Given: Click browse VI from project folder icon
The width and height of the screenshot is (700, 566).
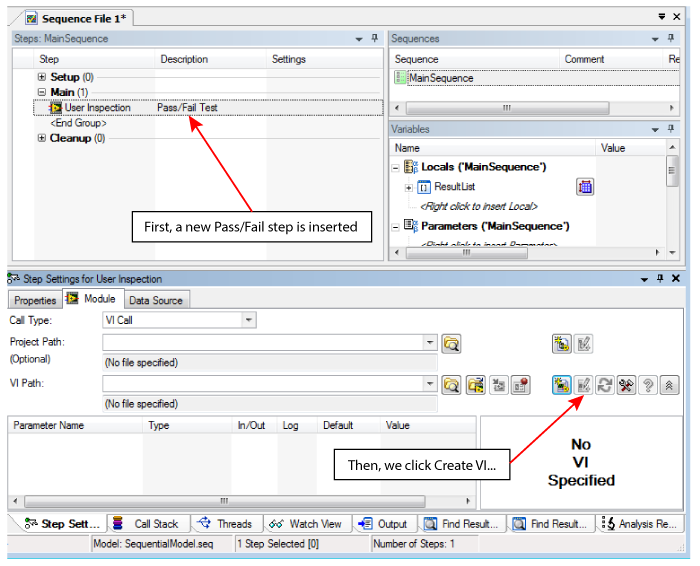Looking at the screenshot, I should coord(476,385).
